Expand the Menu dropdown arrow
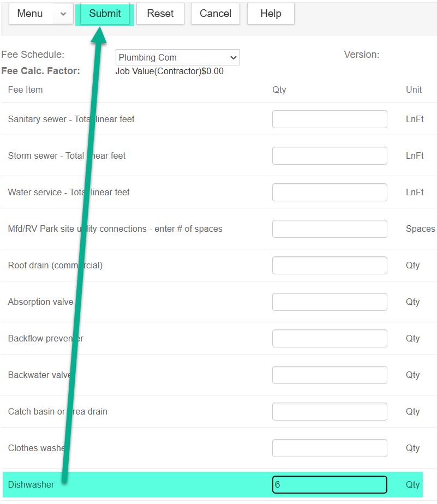The height and width of the screenshot is (504, 437). click(63, 14)
